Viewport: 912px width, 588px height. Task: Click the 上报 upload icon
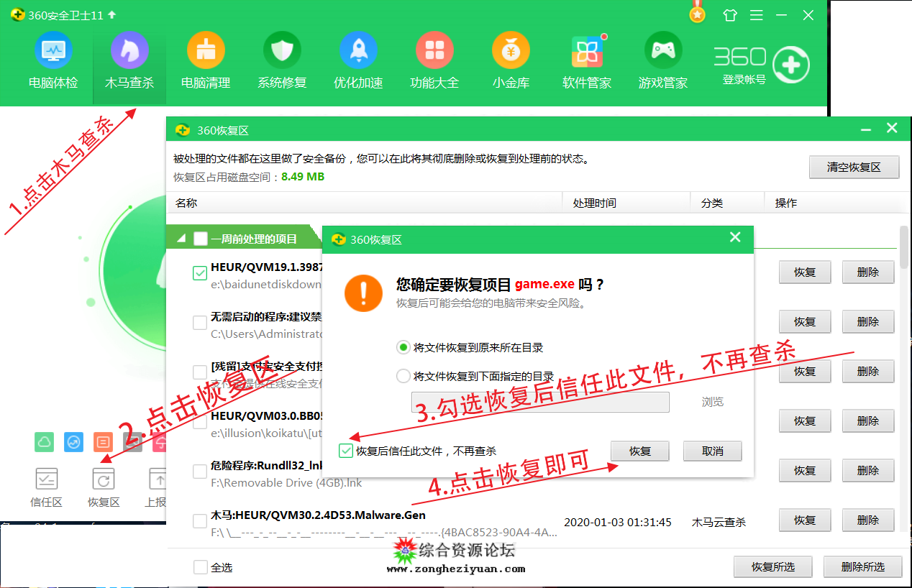coord(158,479)
